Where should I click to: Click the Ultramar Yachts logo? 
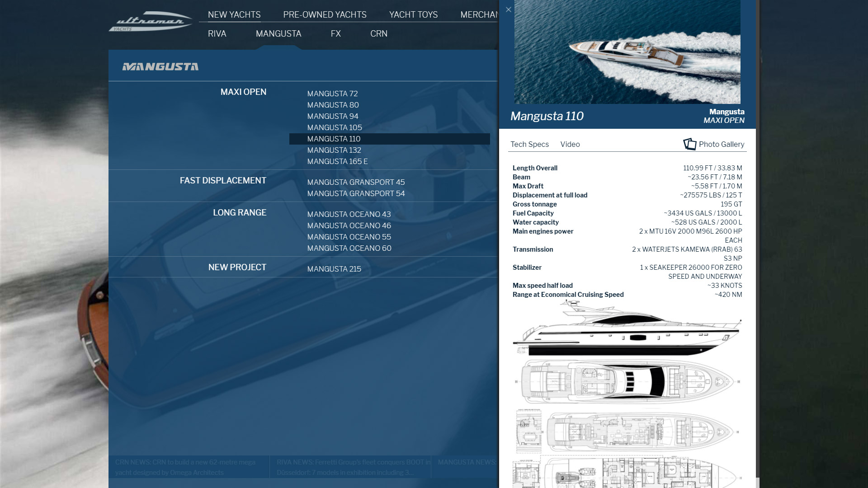click(x=151, y=22)
